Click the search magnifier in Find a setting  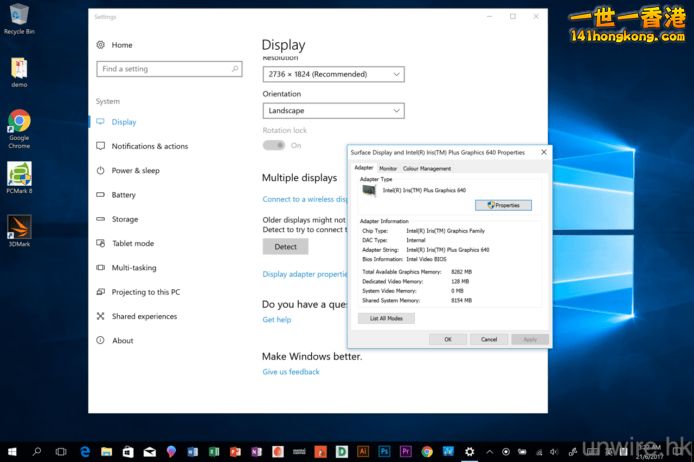(235, 69)
